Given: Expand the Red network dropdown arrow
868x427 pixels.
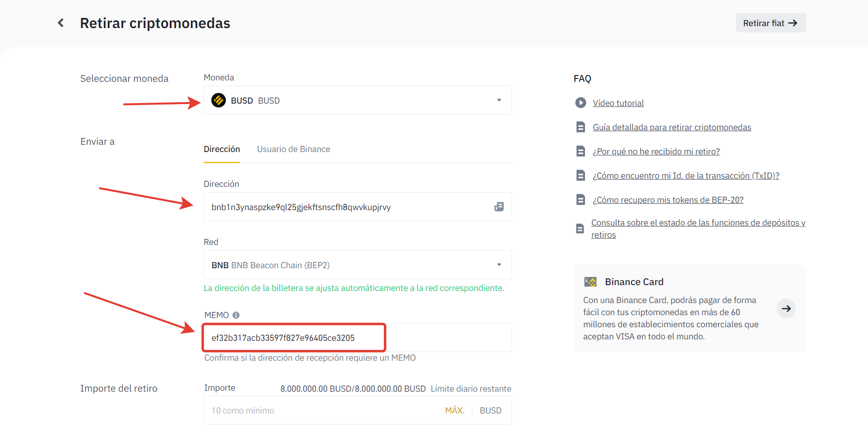Looking at the screenshot, I should click(499, 265).
